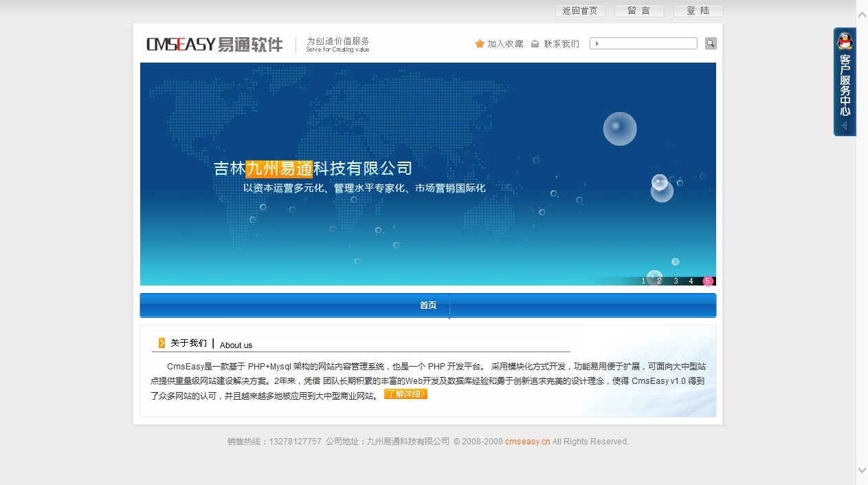Click the CmsEasy 易通软件 logo
The image size is (868, 485).
point(214,45)
